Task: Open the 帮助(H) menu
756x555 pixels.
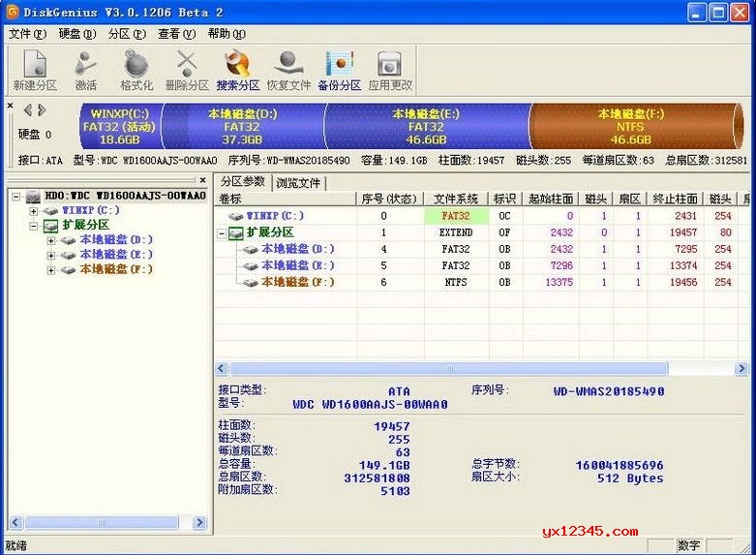Action: [227, 34]
